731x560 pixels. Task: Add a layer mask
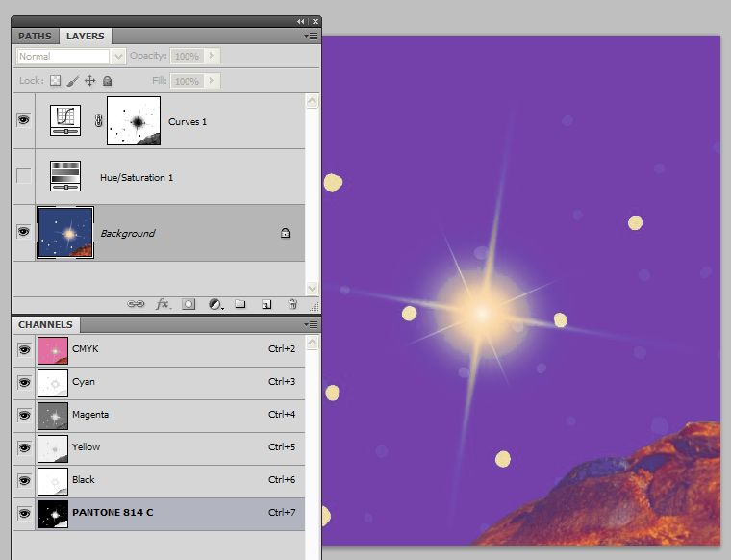point(189,304)
